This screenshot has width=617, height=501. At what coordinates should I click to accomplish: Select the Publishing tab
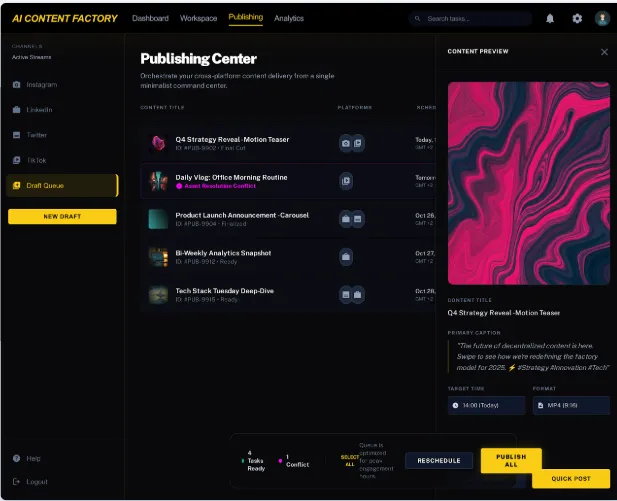tap(246, 17)
